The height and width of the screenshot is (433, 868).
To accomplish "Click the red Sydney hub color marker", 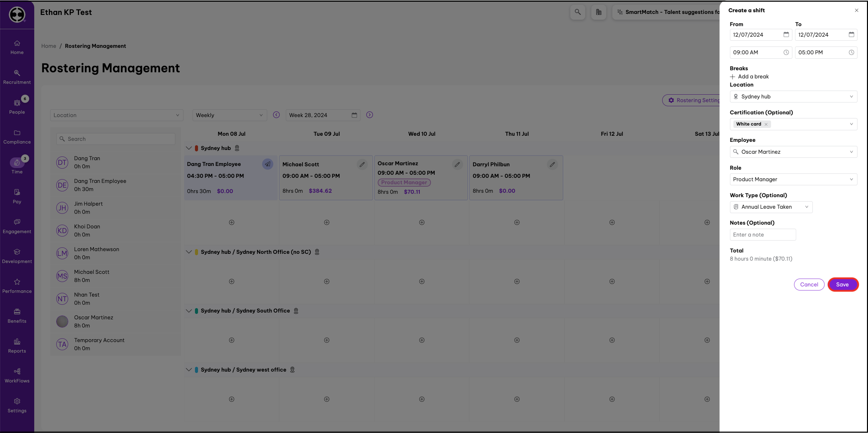I will point(196,148).
